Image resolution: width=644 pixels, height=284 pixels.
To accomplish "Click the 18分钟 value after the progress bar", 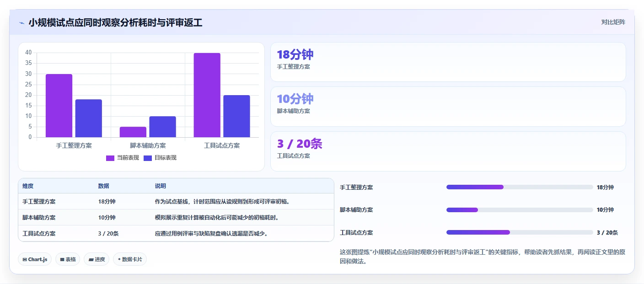I will coord(605,188).
